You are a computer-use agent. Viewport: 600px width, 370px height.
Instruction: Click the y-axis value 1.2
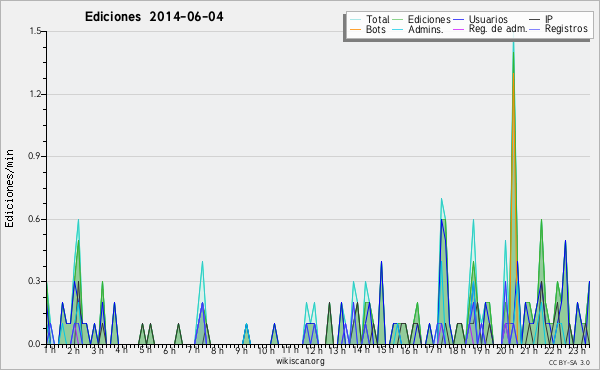35,94
